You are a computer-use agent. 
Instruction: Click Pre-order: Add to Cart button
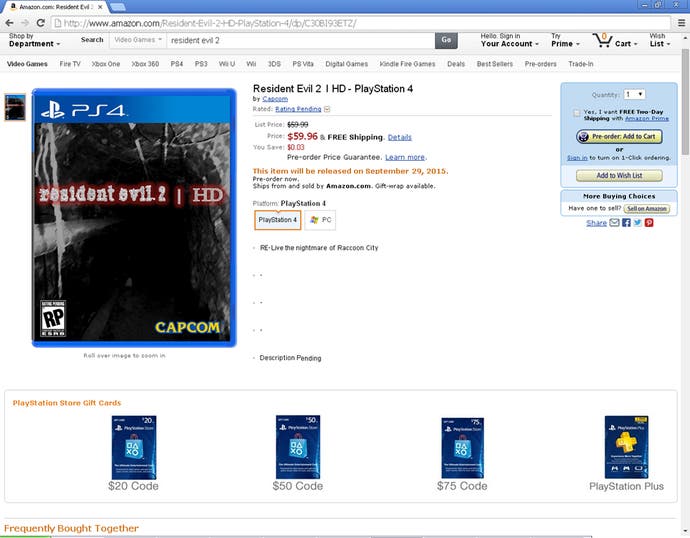[x=619, y=136]
